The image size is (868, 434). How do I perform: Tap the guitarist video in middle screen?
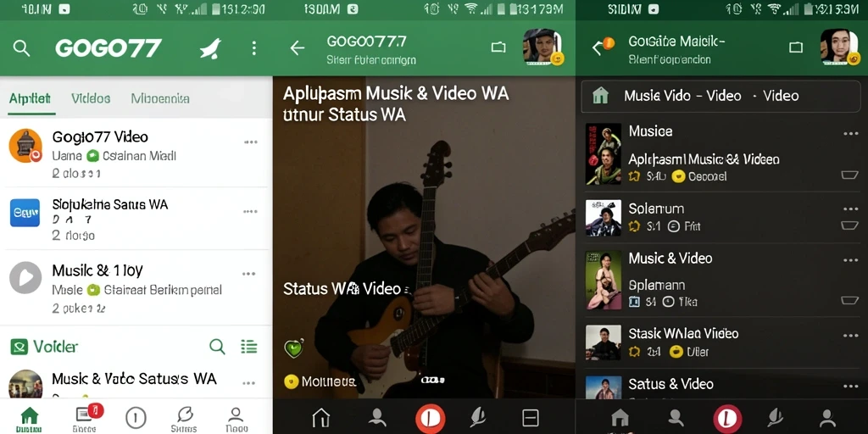pyautogui.click(x=424, y=237)
